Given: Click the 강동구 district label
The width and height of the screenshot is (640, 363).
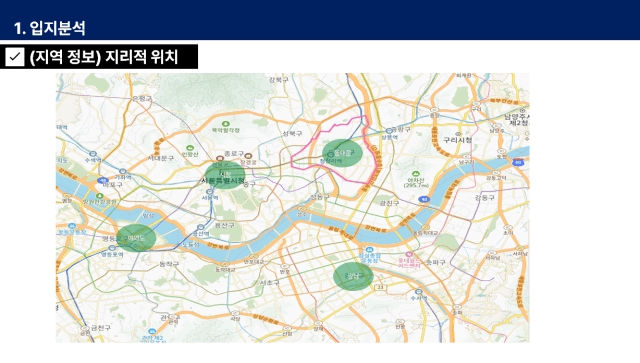Looking at the screenshot, I should click(484, 198).
